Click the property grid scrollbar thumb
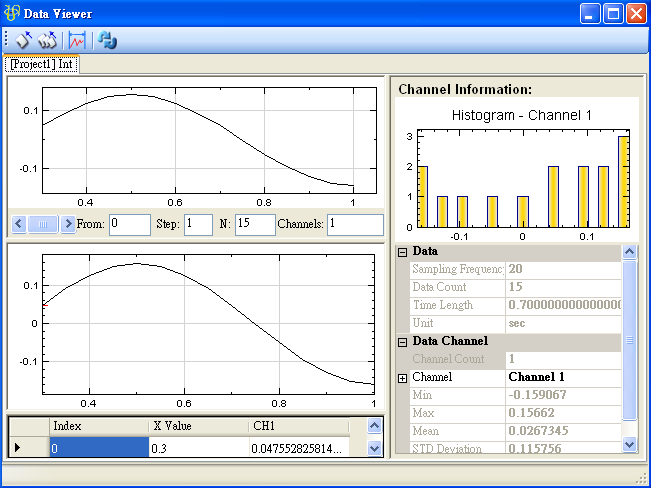 click(629, 340)
